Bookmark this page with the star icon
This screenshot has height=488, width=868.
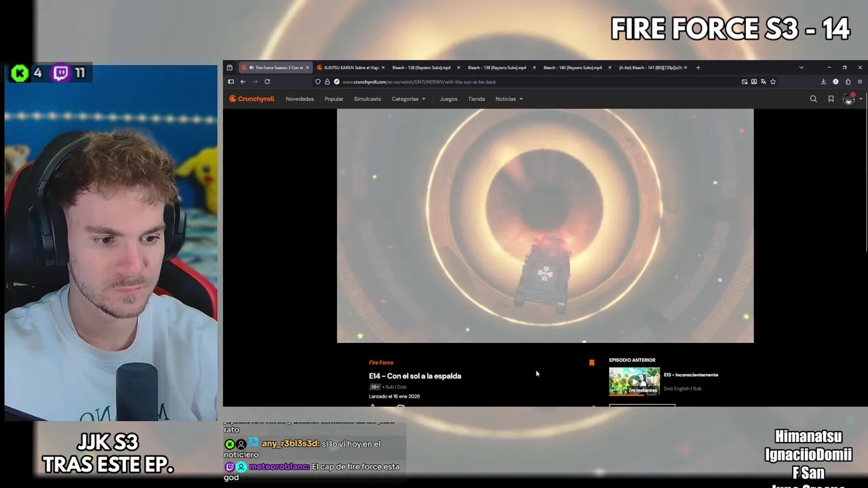(x=772, y=81)
